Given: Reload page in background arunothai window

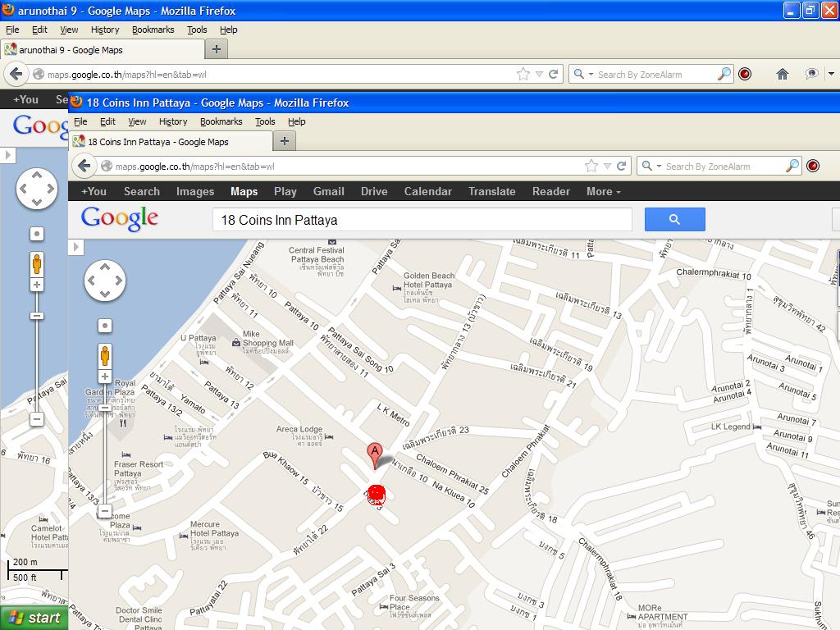Looking at the screenshot, I should [x=554, y=74].
